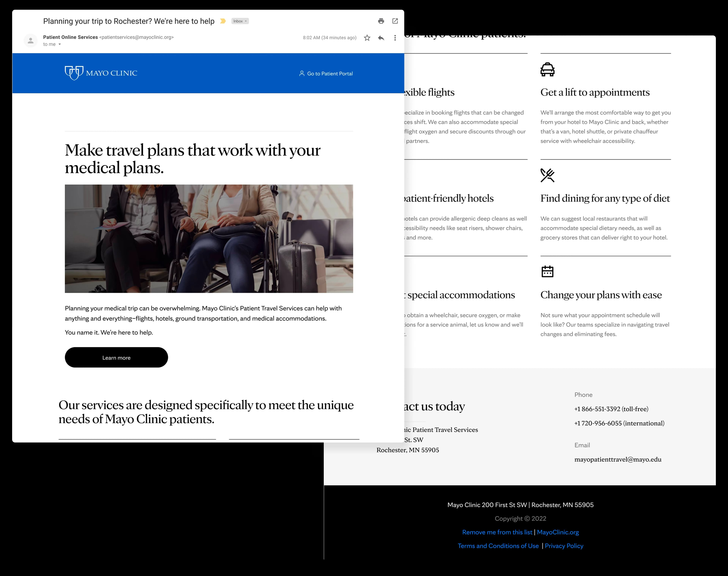Viewport: 728px width, 576px height.
Task: Reply using the arrow icon
Action: coord(381,38)
